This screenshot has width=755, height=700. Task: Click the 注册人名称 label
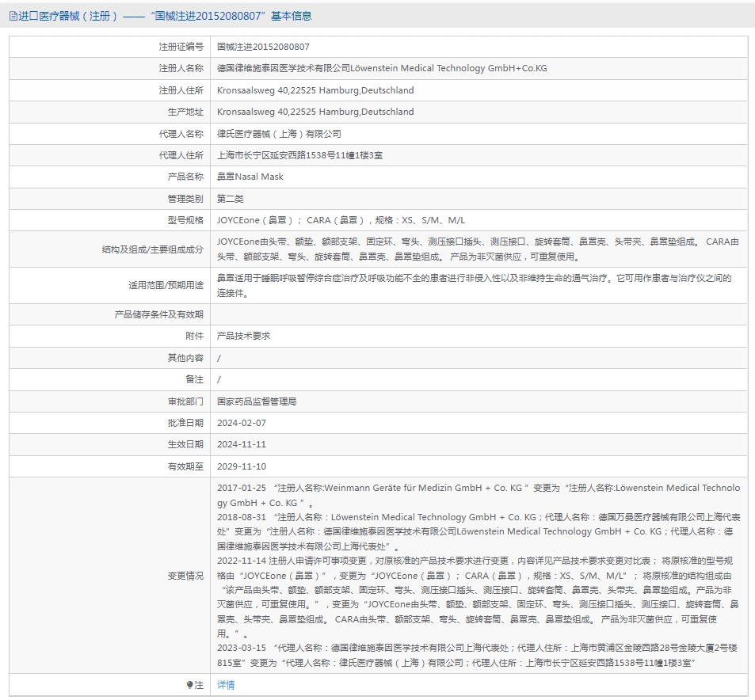point(181,68)
